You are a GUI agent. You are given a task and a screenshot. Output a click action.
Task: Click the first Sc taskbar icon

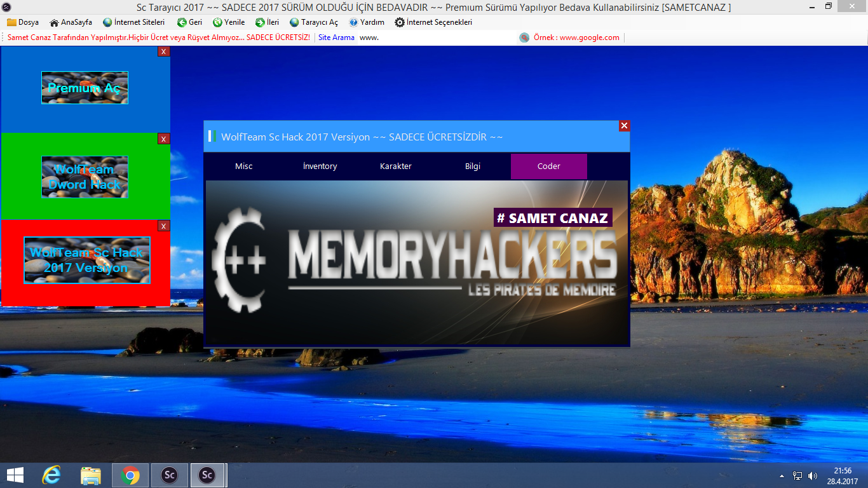[x=169, y=475]
